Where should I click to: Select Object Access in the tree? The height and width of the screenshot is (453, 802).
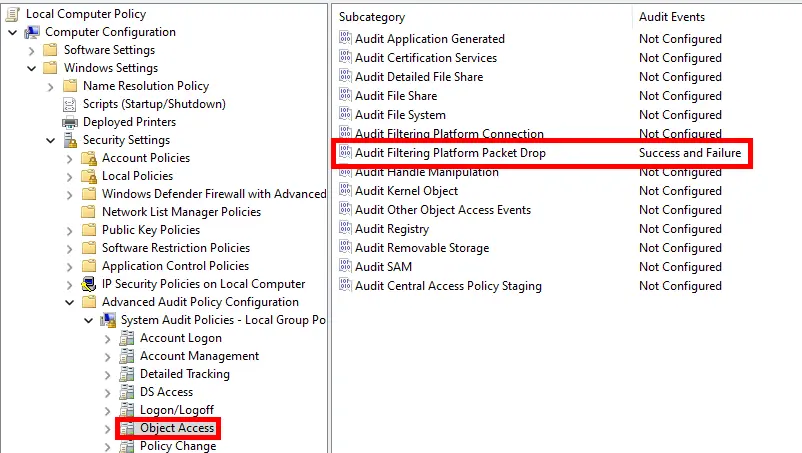tap(177, 428)
